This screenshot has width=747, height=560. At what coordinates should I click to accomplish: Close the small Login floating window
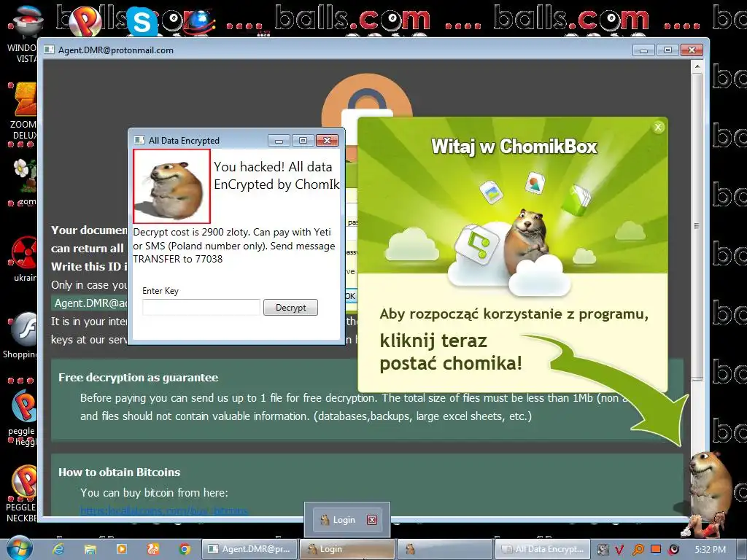372,519
